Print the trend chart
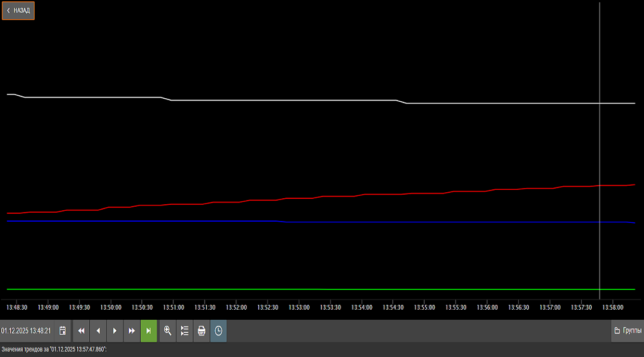Screen dimensions: 644x357 [201, 331]
